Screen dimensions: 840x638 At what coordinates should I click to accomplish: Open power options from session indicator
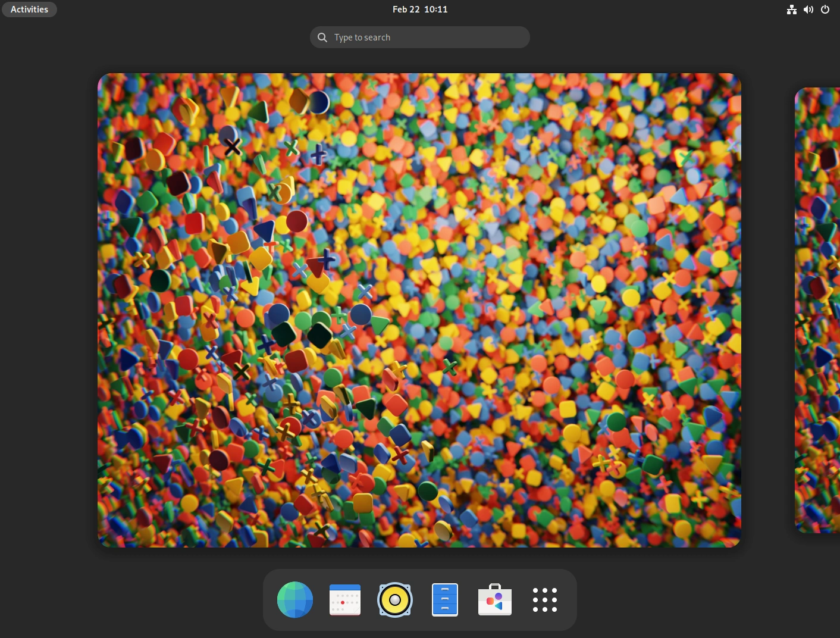(825, 10)
